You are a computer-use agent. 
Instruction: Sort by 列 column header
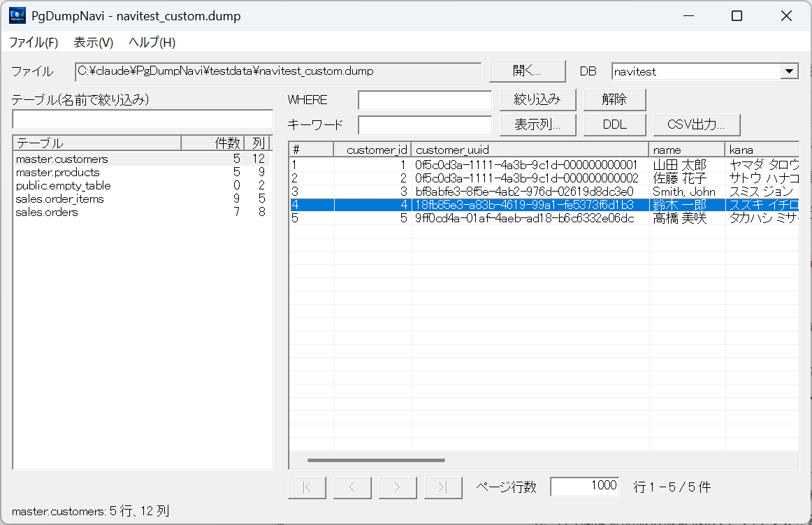click(x=257, y=143)
